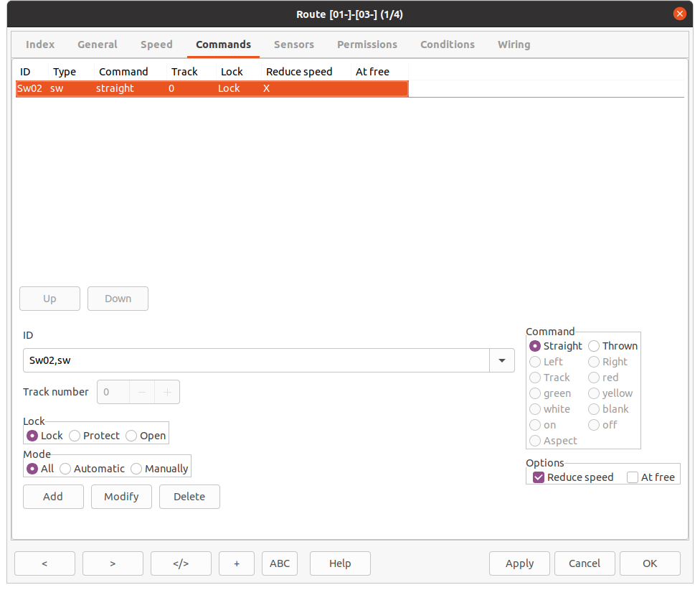Screen dimensions: 700x590
Task: Click the Reduce speed column header
Action: [299, 72]
